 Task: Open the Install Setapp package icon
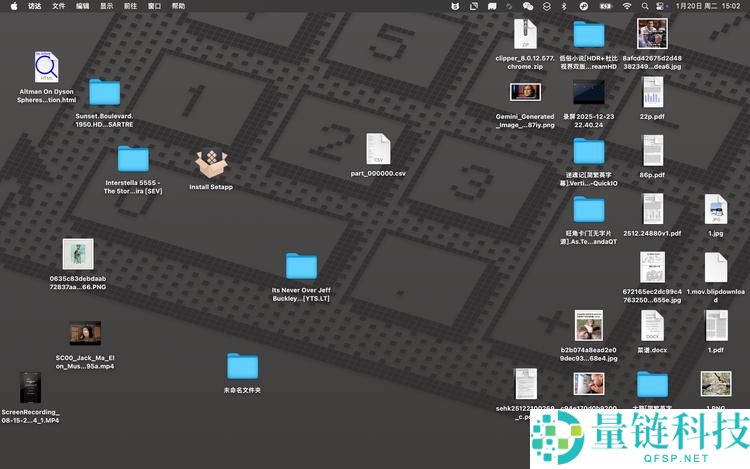211,163
